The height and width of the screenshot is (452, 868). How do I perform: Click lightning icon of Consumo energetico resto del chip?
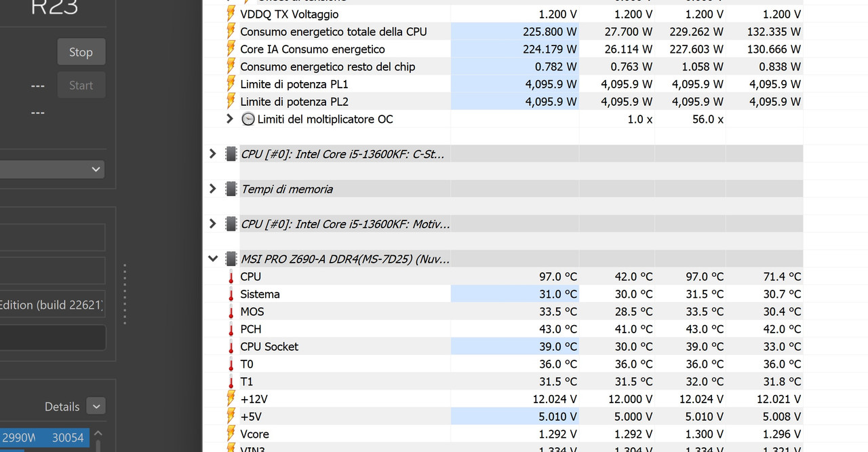coord(231,67)
